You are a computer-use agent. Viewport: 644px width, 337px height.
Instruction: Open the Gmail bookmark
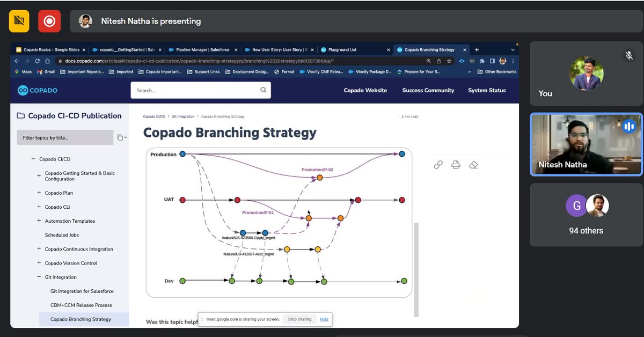[x=45, y=71]
